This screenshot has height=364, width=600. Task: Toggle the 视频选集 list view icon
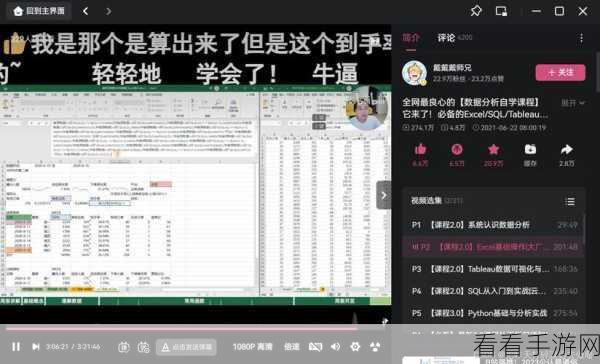[570, 201]
